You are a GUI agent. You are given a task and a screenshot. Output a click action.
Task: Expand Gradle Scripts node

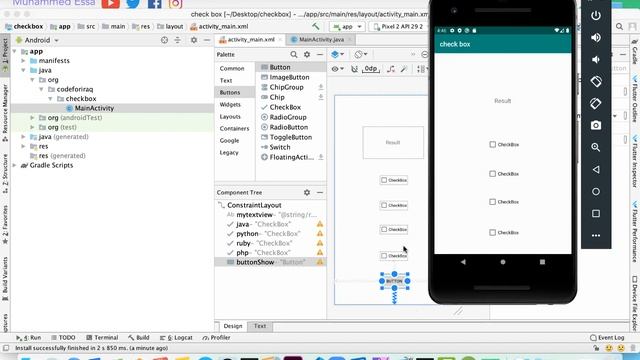15,165
